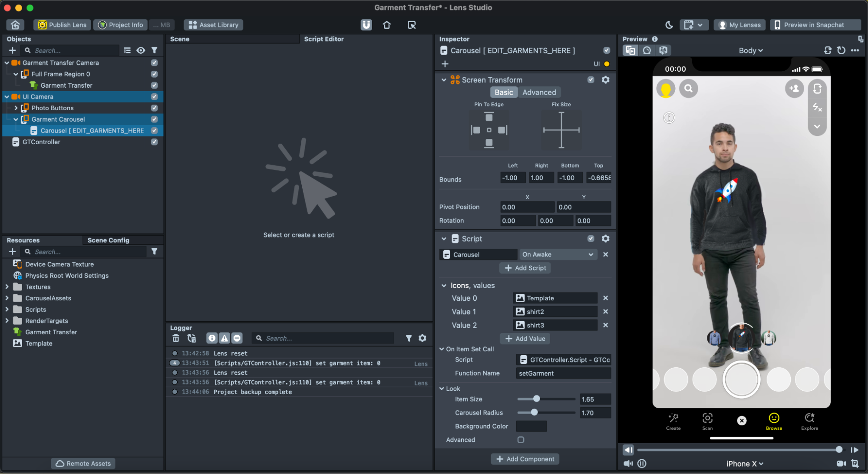Click the snapping magnet icon in toolbar
Viewport: 868px width, 474px height.
coord(366,25)
